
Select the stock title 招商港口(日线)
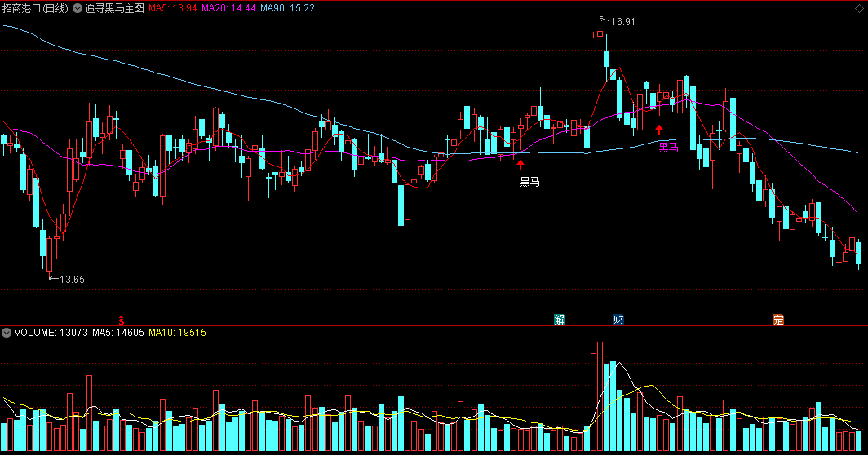click(35, 8)
